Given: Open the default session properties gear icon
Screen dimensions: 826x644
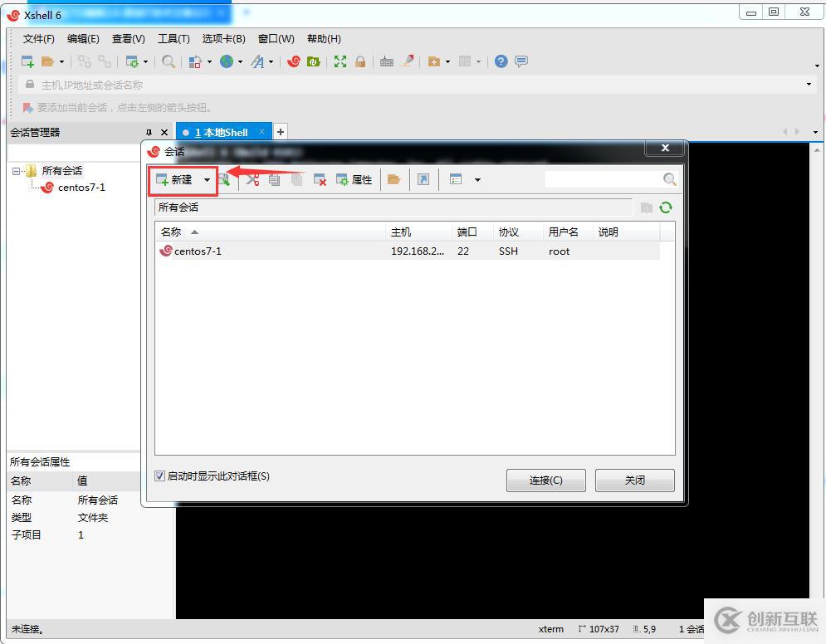Looking at the screenshot, I should click(132, 61).
